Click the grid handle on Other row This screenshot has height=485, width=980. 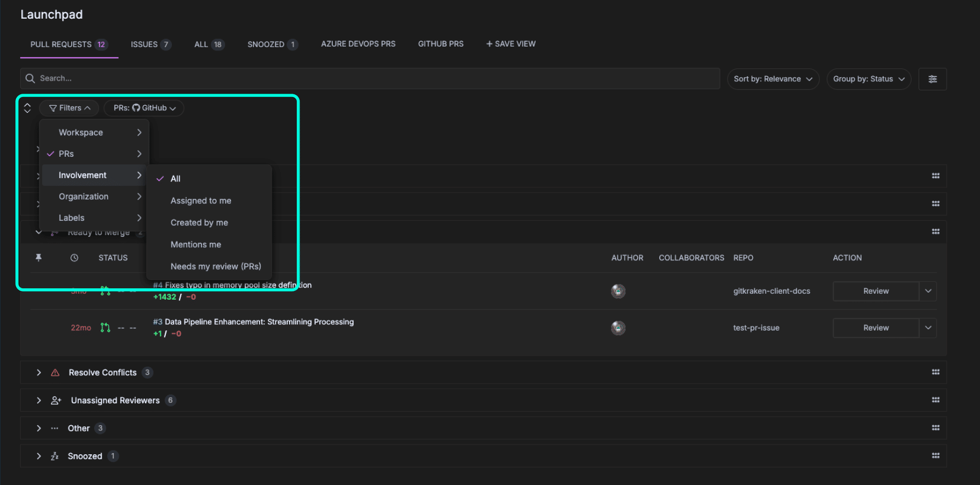(x=936, y=428)
